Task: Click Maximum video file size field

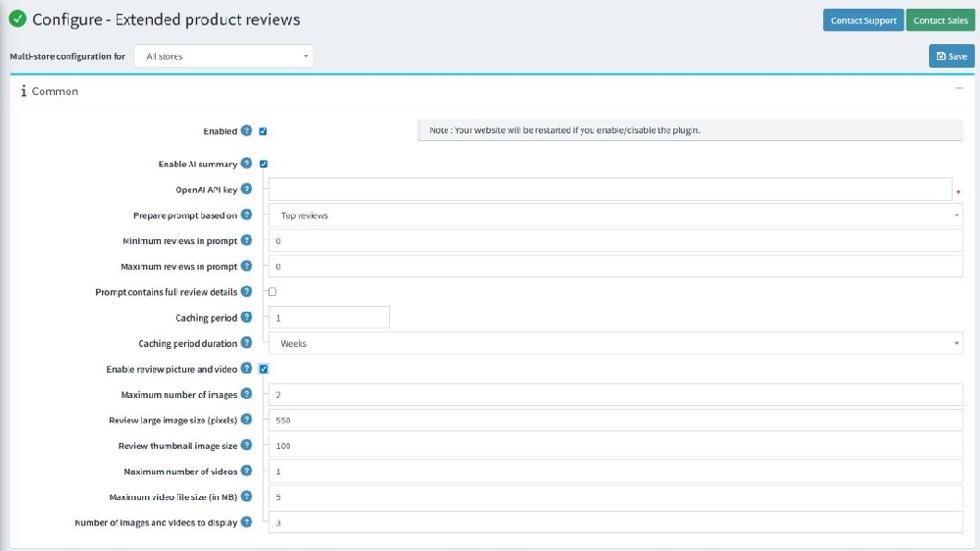Action: (x=615, y=497)
